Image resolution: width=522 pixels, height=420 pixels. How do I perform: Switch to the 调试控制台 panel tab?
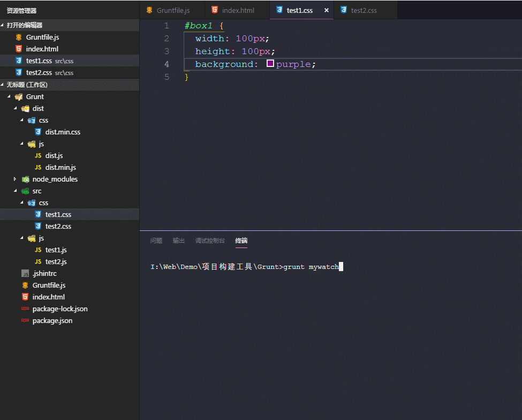210,241
